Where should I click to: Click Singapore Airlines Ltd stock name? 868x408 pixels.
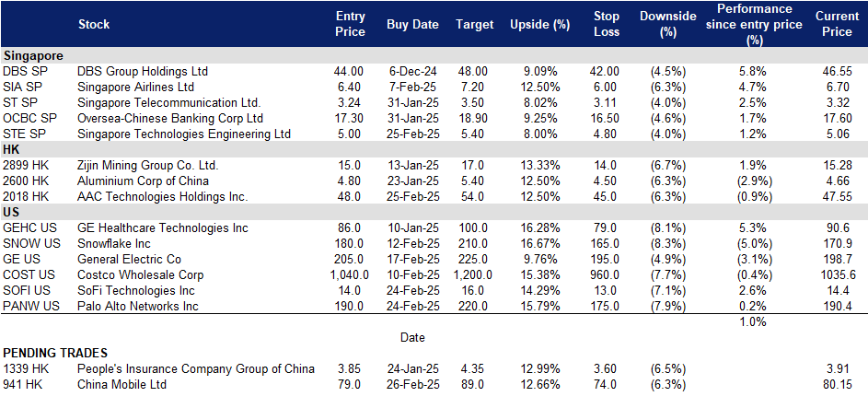click(x=134, y=87)
